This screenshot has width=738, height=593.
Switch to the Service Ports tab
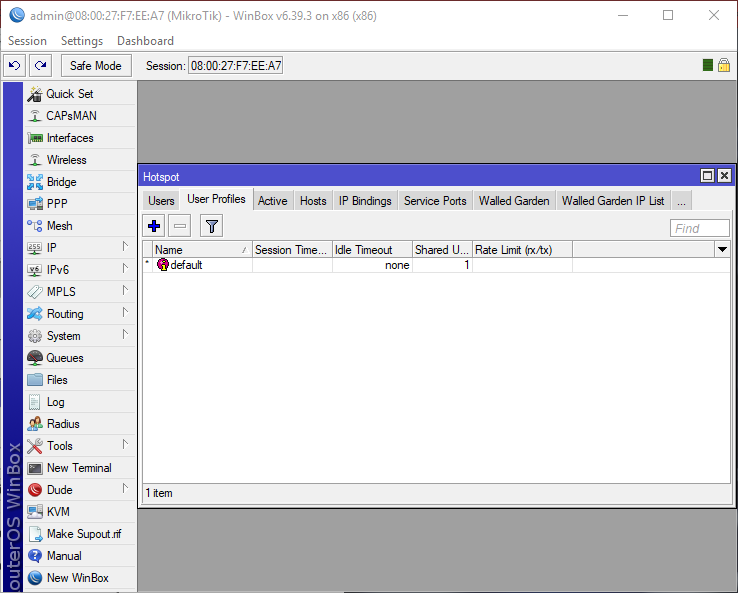(435, 201)
